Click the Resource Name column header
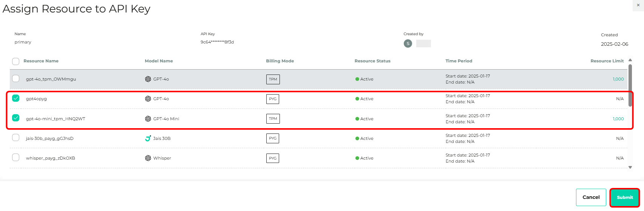The image size is (644, 211). click(x=41, y=61)
